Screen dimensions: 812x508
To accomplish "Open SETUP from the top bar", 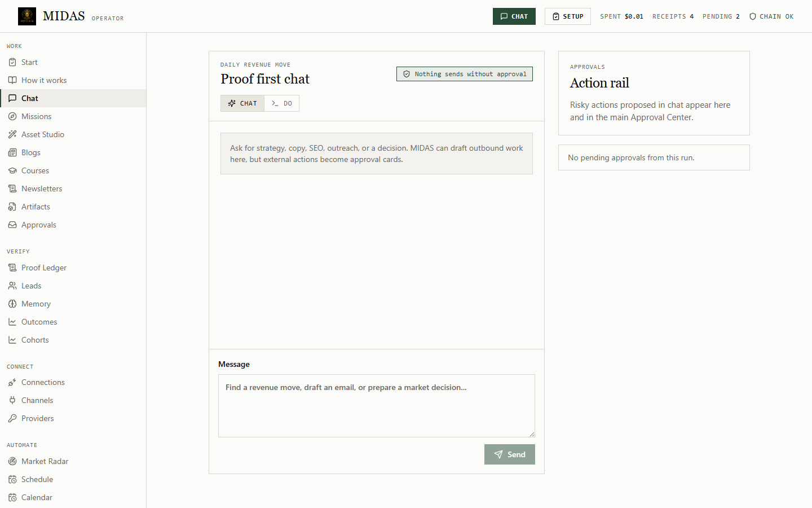I will point(568,16).
